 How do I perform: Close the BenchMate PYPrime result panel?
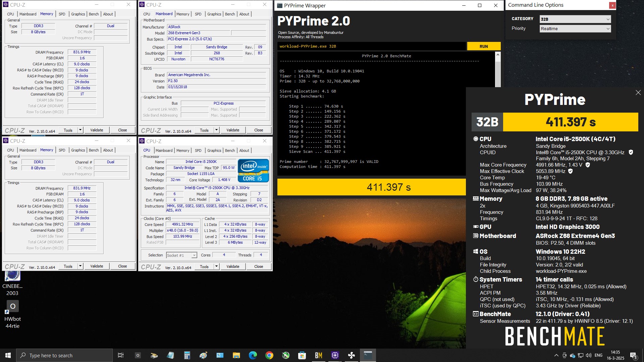(x=638, y=93)
